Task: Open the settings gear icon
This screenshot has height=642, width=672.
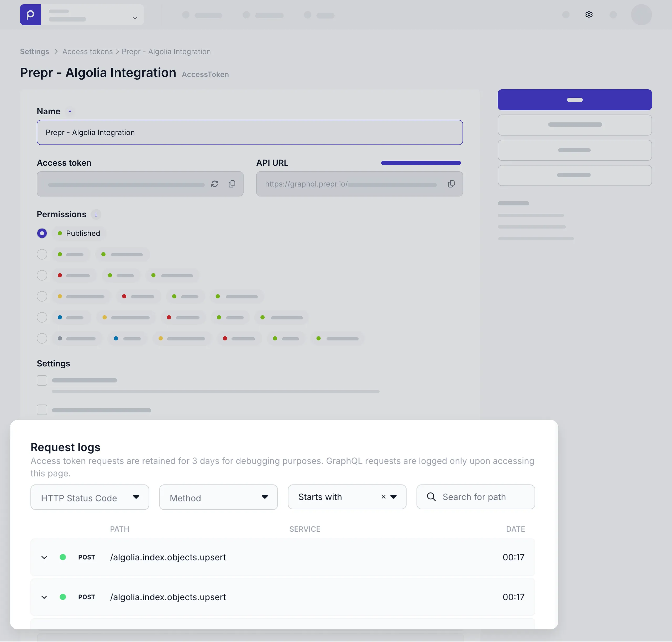Action: point(589,15)
